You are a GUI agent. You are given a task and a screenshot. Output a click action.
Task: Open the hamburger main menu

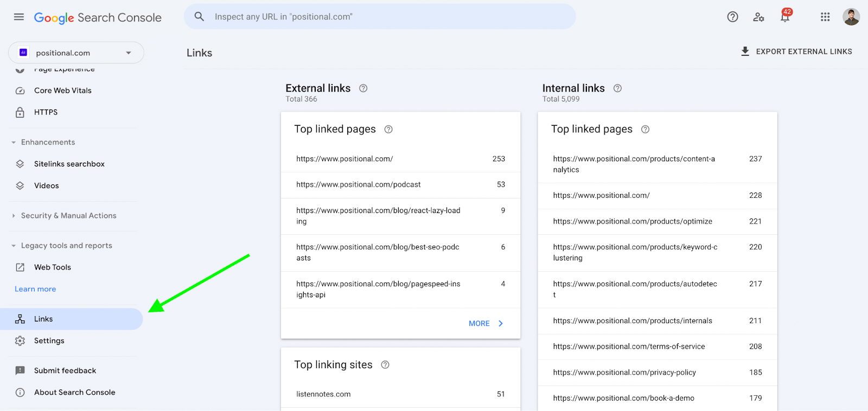click(x=19, y=17)
